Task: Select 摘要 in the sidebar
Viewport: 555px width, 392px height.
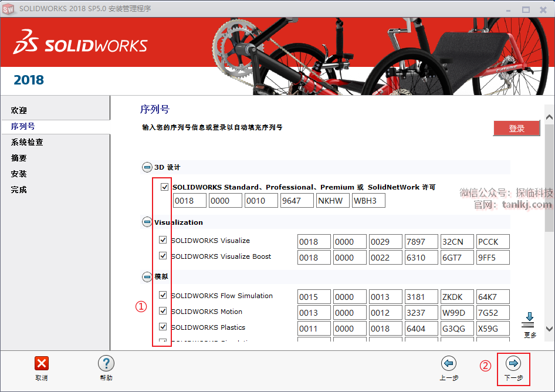Action: coord(19,158)
